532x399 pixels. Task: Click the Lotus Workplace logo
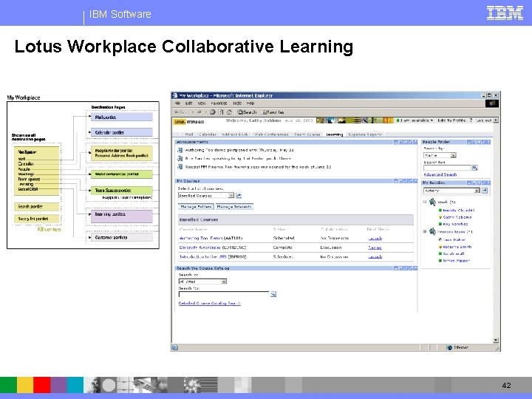point(189,121)
